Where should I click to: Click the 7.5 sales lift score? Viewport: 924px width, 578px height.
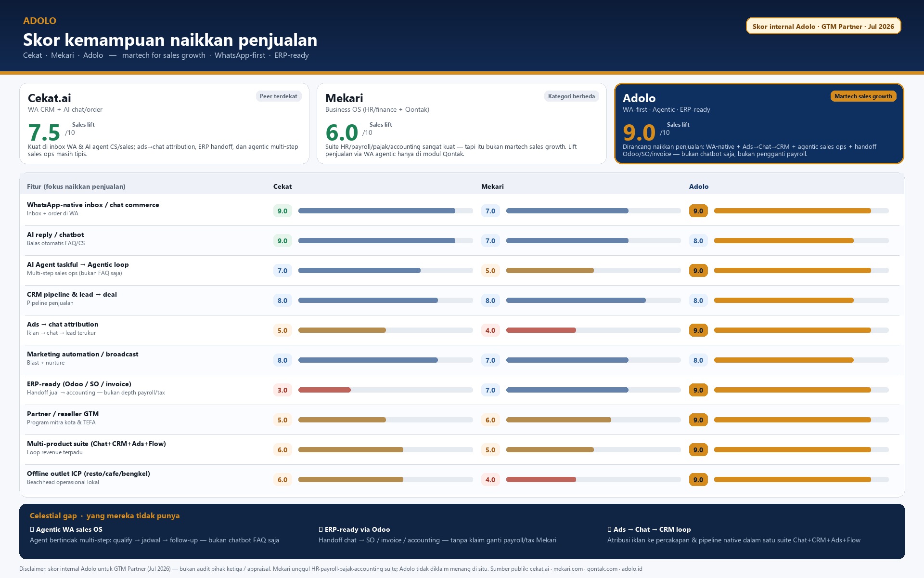pyautogui.click(x=44, y=132)
